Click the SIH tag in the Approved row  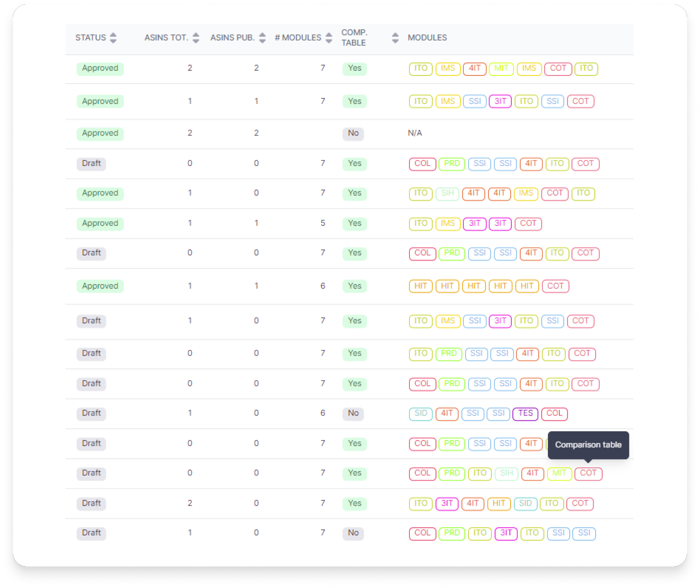[447, 194]
